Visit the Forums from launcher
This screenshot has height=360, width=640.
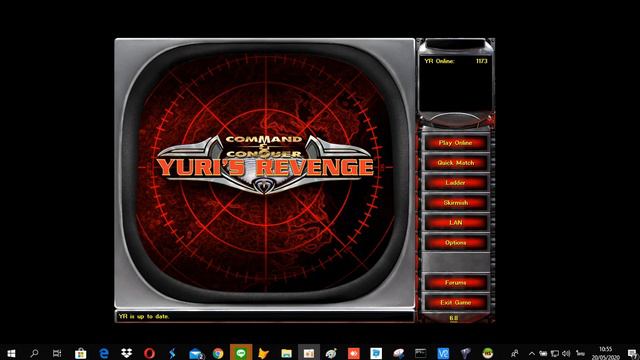coord(456,282)
